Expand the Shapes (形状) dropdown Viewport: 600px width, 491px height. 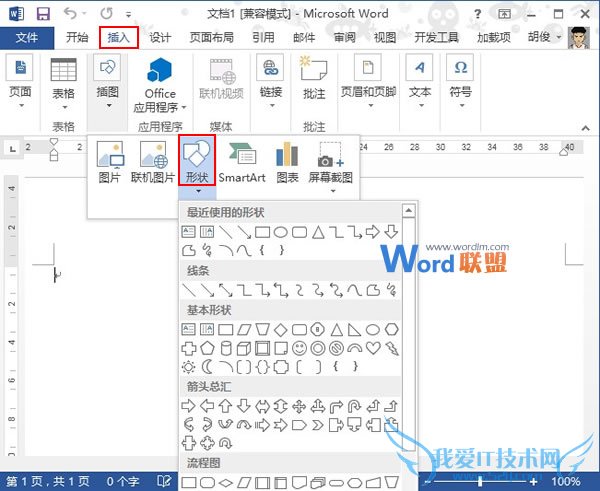(x=198, y=191)
